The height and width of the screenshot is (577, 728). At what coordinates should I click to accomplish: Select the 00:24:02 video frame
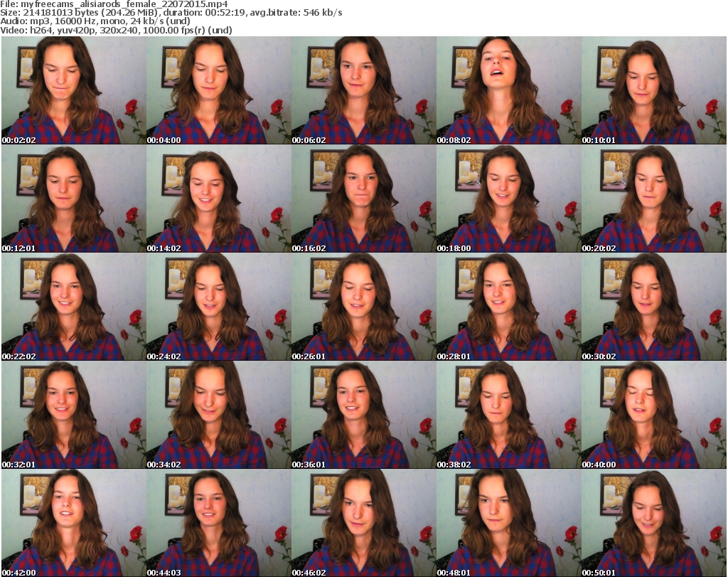[x=219, y=307]
